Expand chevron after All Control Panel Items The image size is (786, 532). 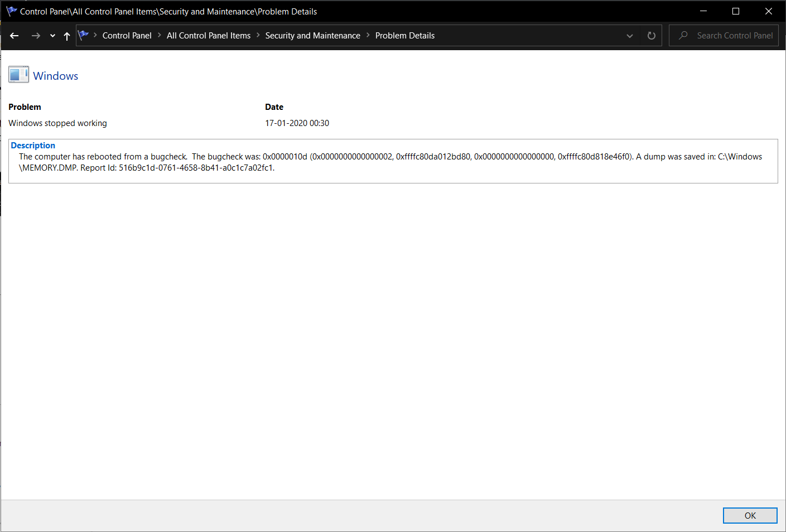[258, 35]
